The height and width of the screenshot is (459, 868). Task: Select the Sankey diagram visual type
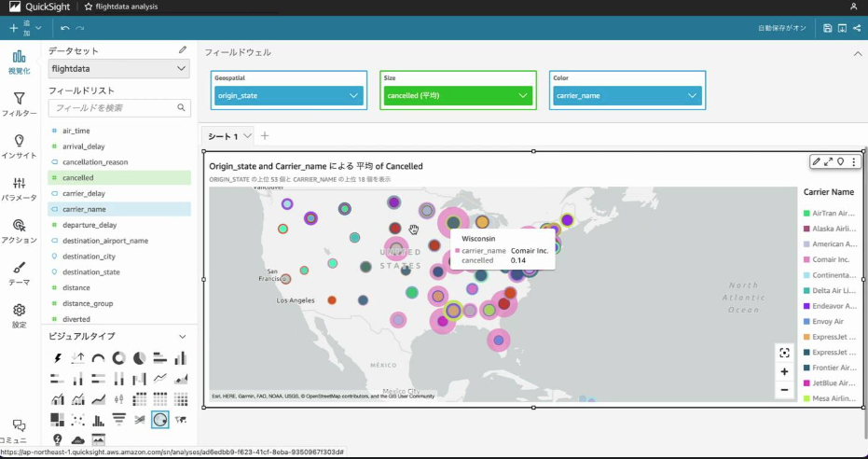click(x=140, y=420)
